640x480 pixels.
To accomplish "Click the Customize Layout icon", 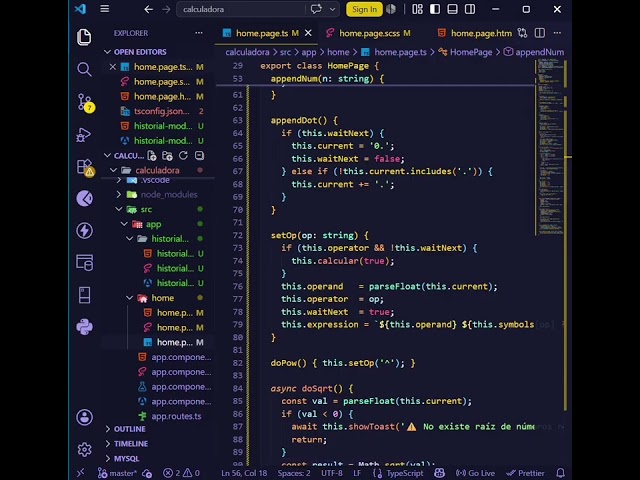I will click(417, 9).
